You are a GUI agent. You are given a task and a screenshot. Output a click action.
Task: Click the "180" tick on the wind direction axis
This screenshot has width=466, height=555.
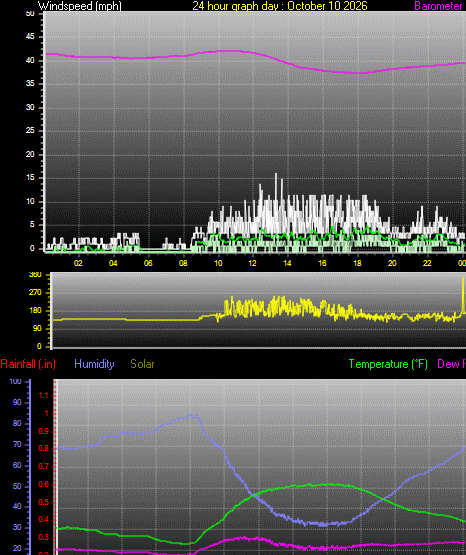[35, 310]
